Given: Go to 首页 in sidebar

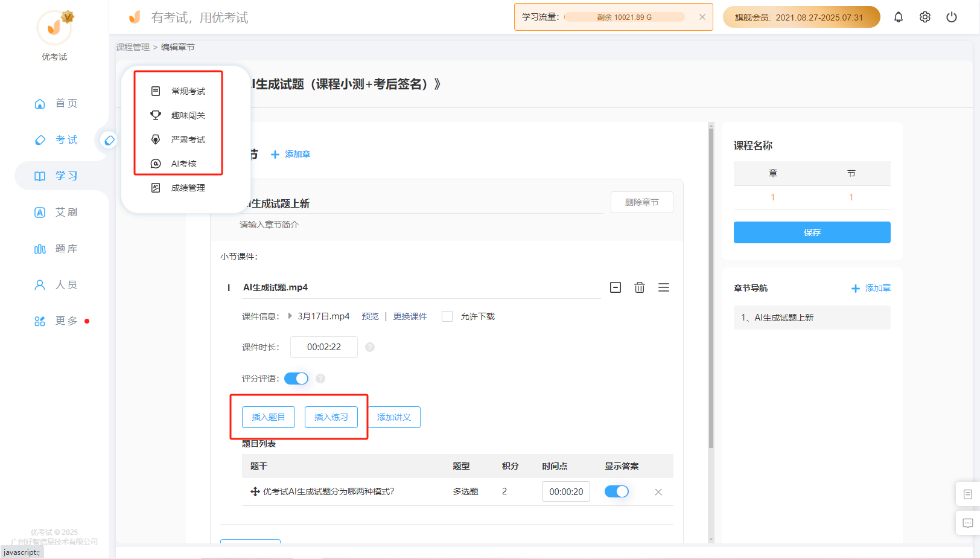Looking at the screenshot, I should [56, 103].
